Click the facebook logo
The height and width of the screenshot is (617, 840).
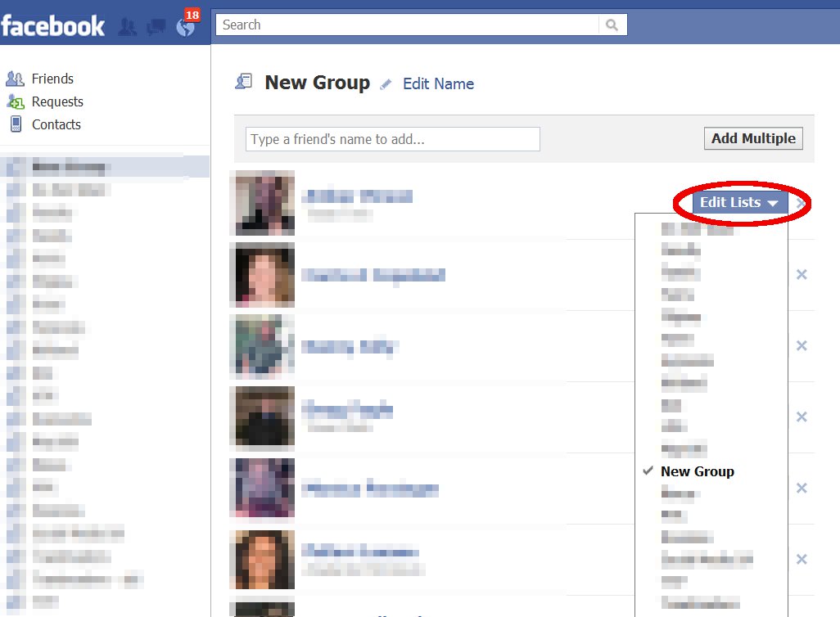pos(52,25)
